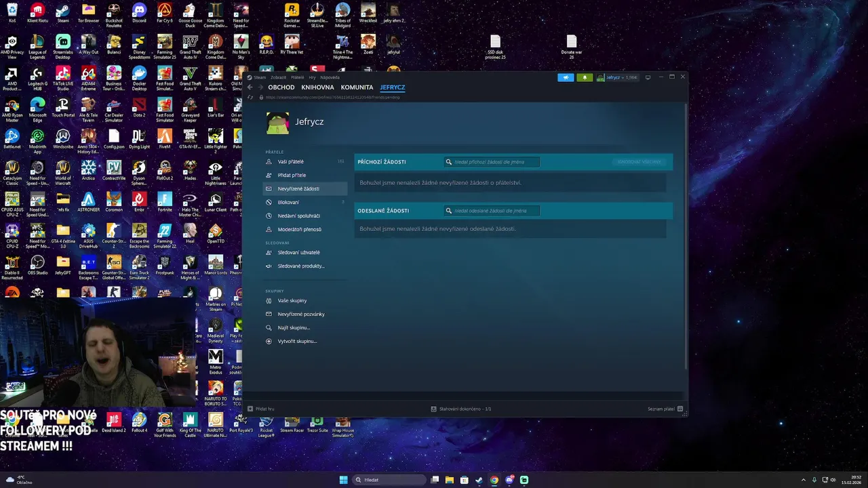Open the green notifications bell in Steam
The image size is (868, 488).
[x=585, y=77]
